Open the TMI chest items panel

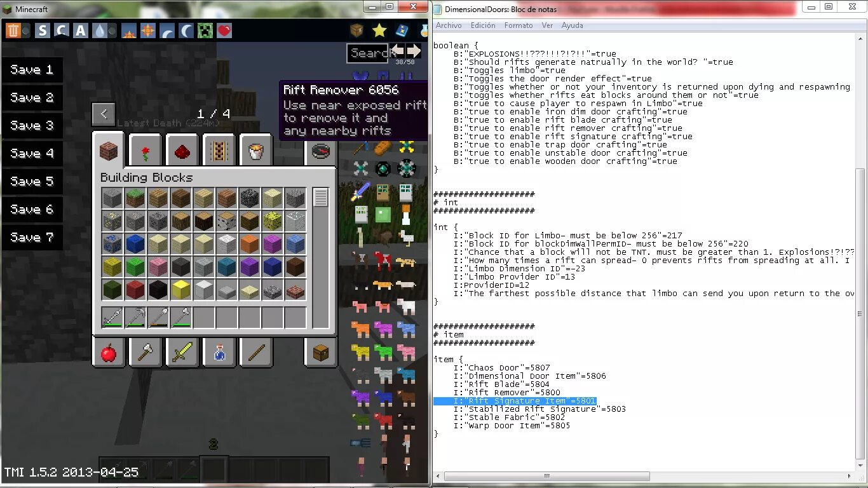[x=357, y=30]
